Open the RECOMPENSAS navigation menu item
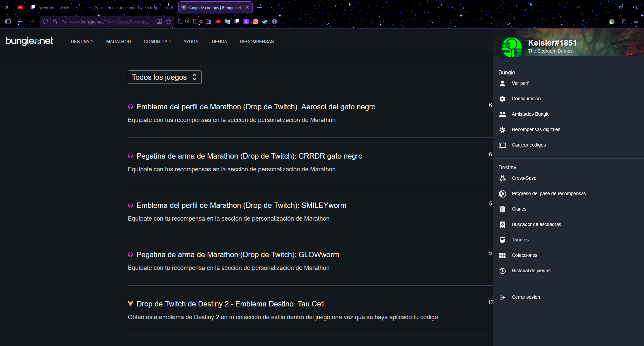The height and width of the screenshot is (346, 644). [257, 42]
